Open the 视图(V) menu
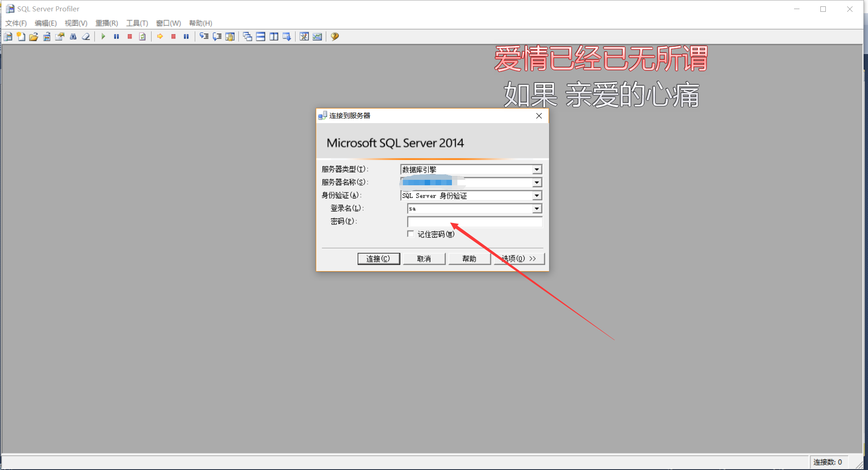868x470 pixels. (76, 23)
